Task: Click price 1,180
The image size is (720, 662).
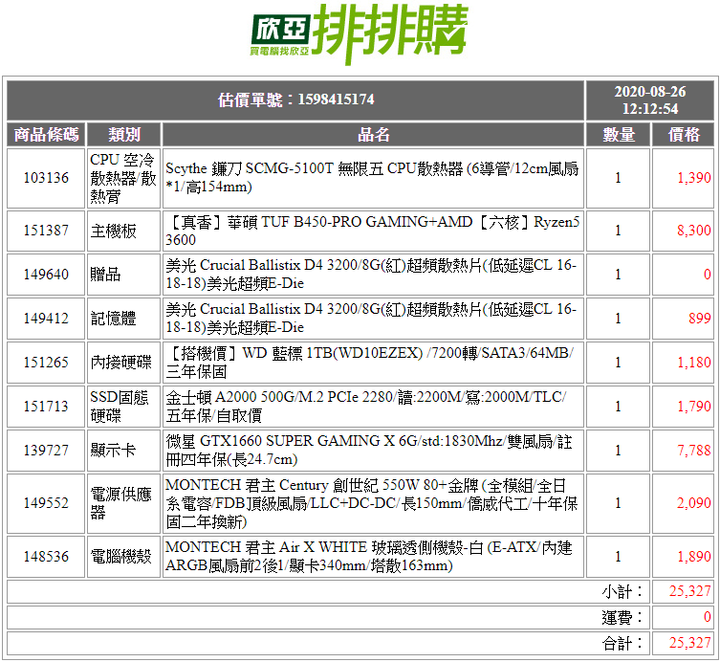Action: click(x=694, y=362)
